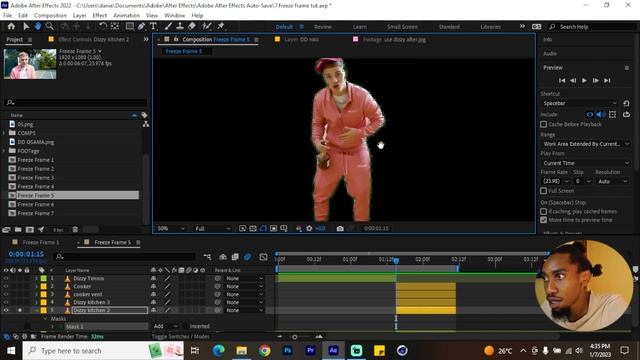Image resolution: width=640 pixels, height=360 pixels.
Task: Hide the Dizzy Tennis layer
Action: click(6, 278)
